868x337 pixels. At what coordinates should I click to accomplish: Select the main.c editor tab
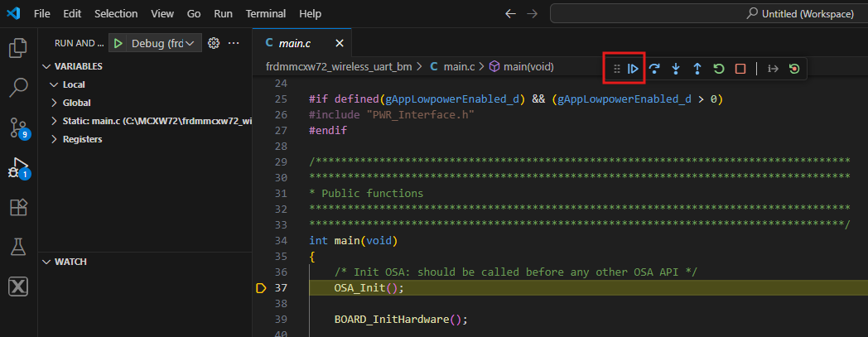pos(301,43)
